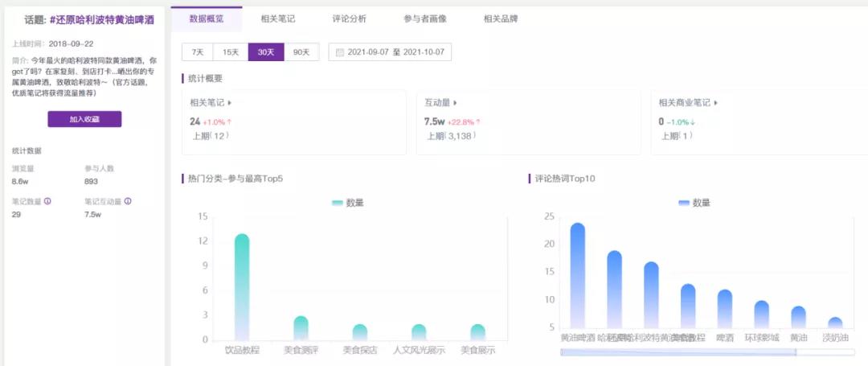Click the topic title #还原哈利波特黄油啤酒
The height and width of the screenshot is (366, 868).
click(102, 20)
